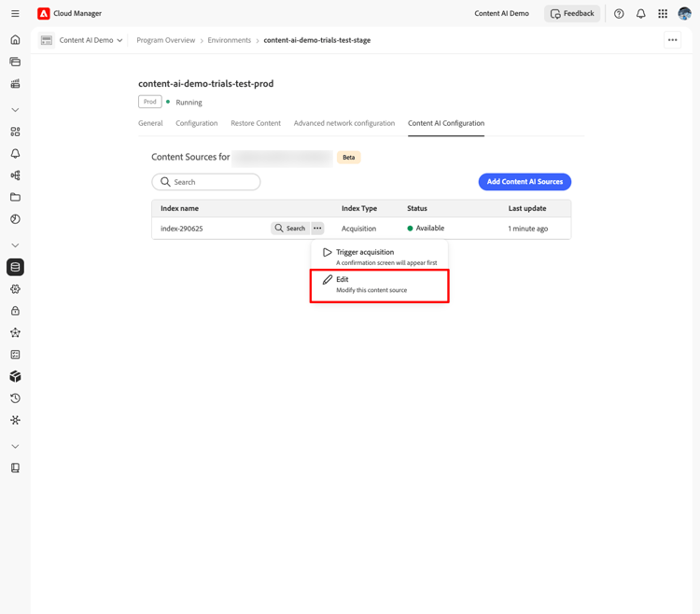
Task: Select the highlighted database sidebar icon
Action: [15, 267]
